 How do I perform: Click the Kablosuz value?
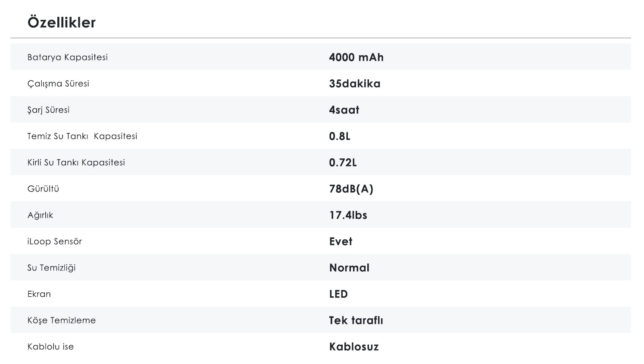click(x=354, y=347)
